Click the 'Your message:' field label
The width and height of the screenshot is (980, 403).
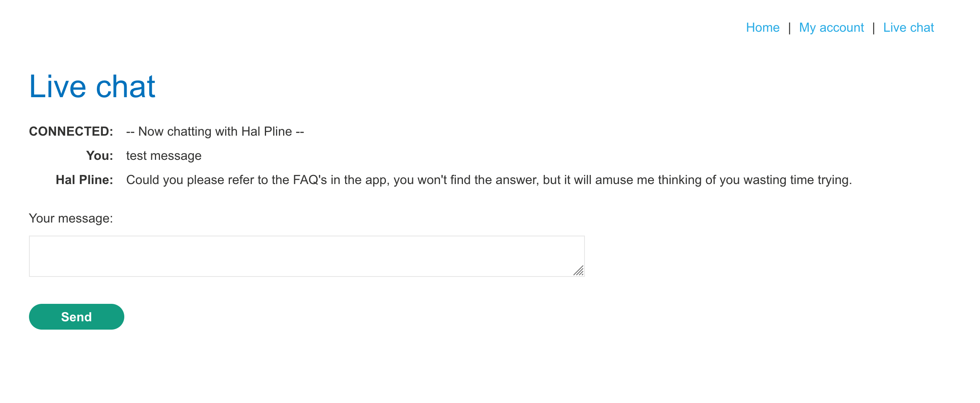pyautogui.click(x=71, y=218)
